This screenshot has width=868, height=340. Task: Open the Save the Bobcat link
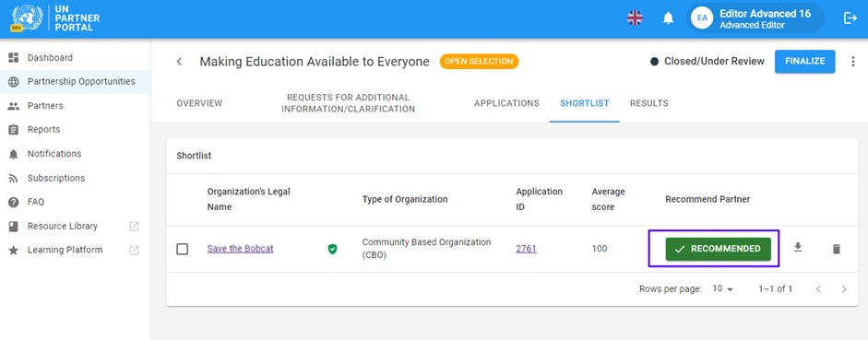[x=240, y=249]
